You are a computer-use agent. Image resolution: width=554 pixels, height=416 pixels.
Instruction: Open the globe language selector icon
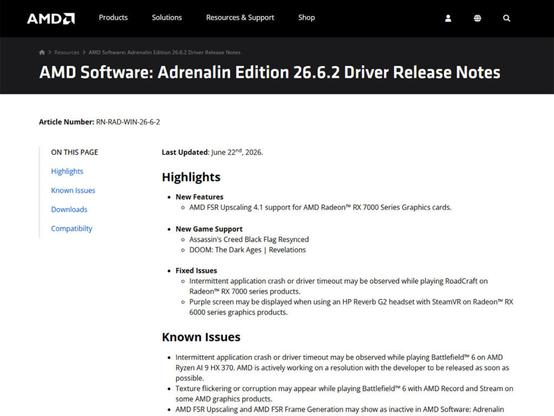tap(477, 18)
